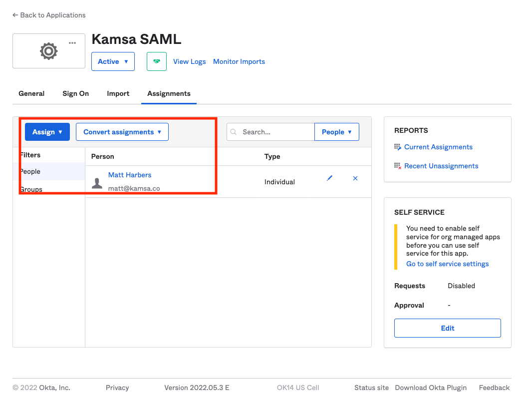Switch to the Sign On tab
This screenshot has width=532, height=404.
[76, 93]
